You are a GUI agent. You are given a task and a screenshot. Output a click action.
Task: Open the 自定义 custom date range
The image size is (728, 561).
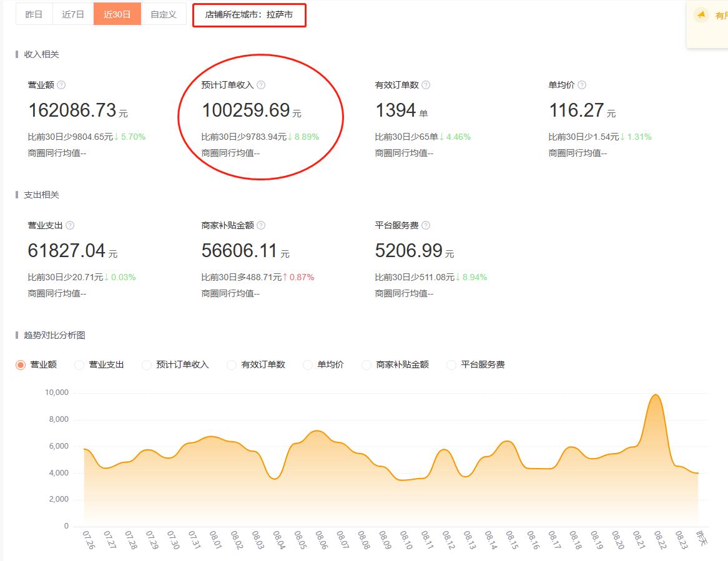pos(164,14)
